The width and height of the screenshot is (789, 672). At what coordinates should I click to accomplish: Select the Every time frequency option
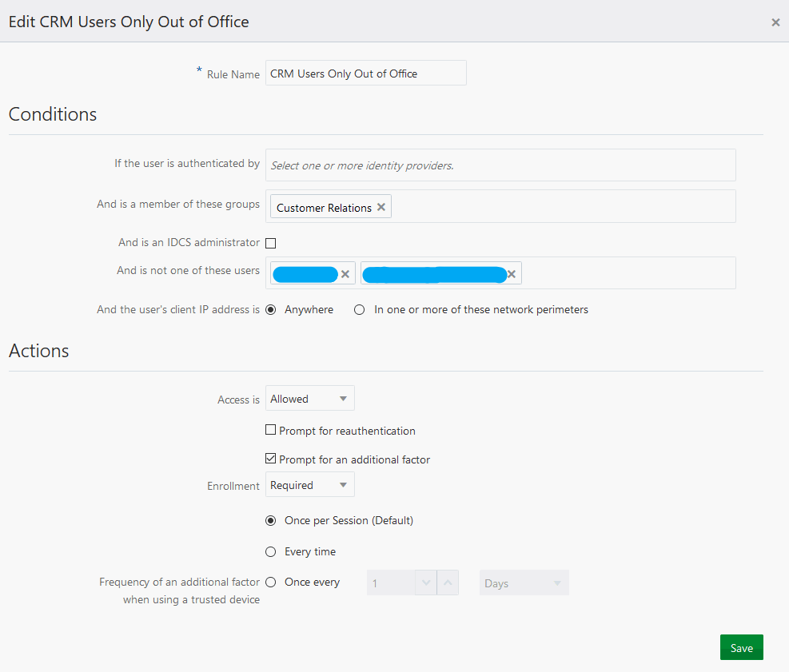click(271, 551)
